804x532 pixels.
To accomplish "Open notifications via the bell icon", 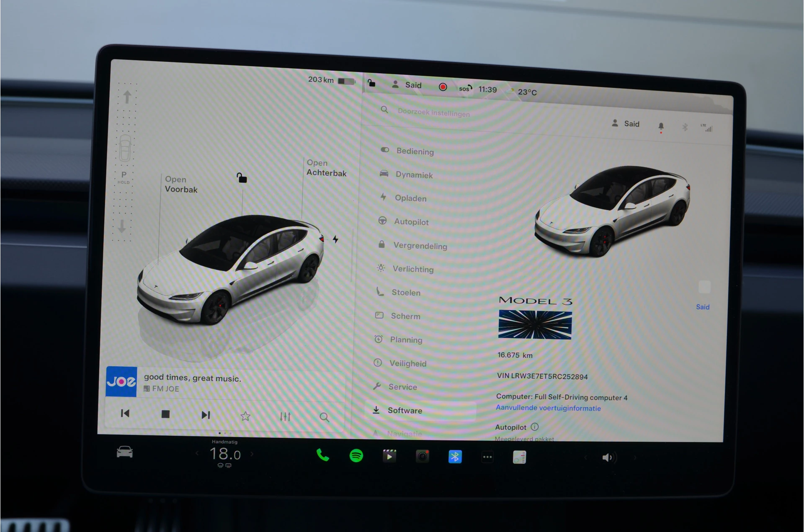I will [x=662, y=126].
